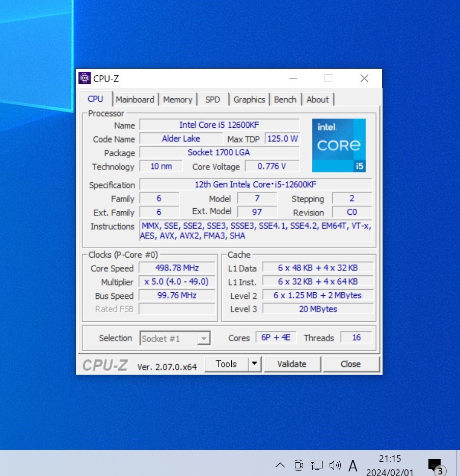Viewport: 460px width, 476px height.
Task: Open the network status tray icon
Action: [316, 465]
